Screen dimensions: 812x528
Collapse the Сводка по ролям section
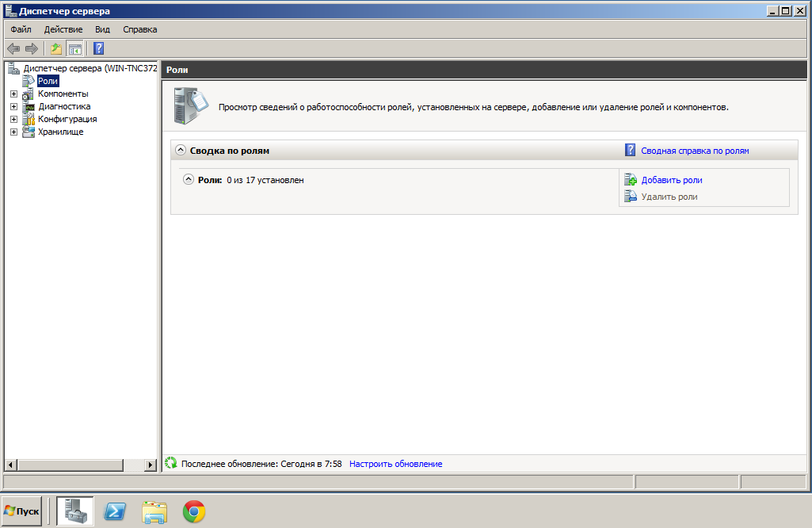(181, 150)
